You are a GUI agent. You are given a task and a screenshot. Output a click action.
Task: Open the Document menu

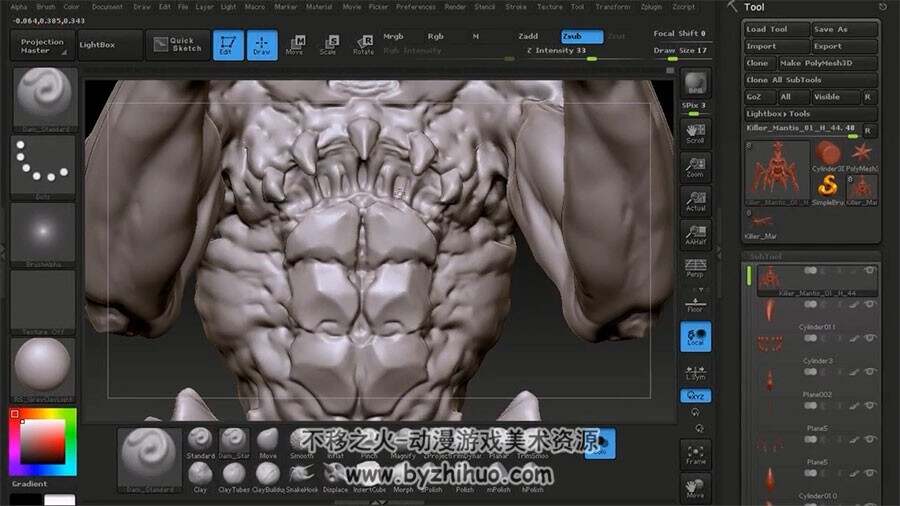click(x=107, y=7)
